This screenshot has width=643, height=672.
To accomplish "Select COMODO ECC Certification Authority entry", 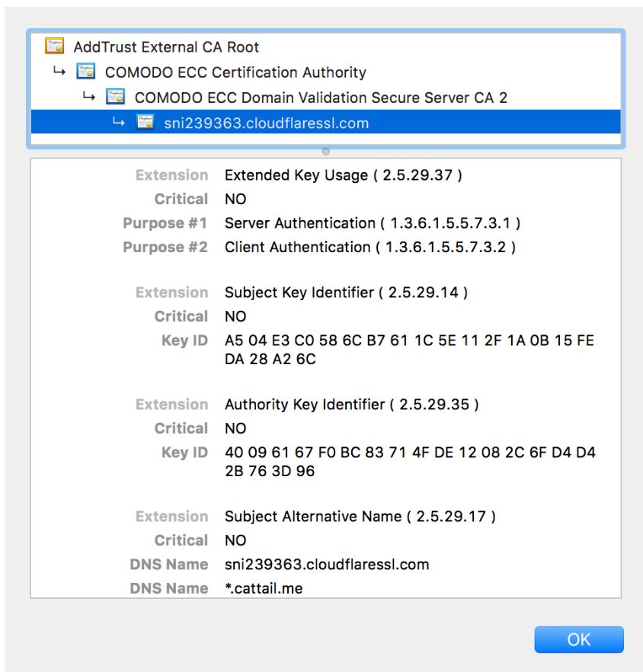I will click(x=235, y=72).
